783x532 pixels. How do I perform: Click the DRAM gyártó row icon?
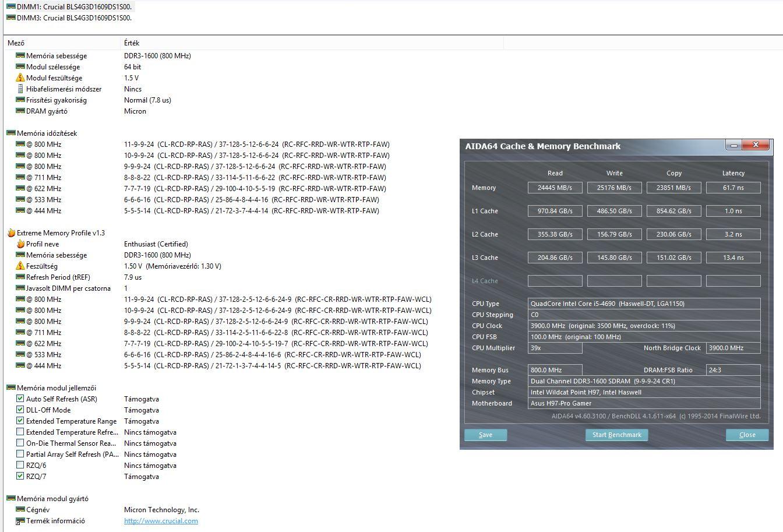(20, 111)
